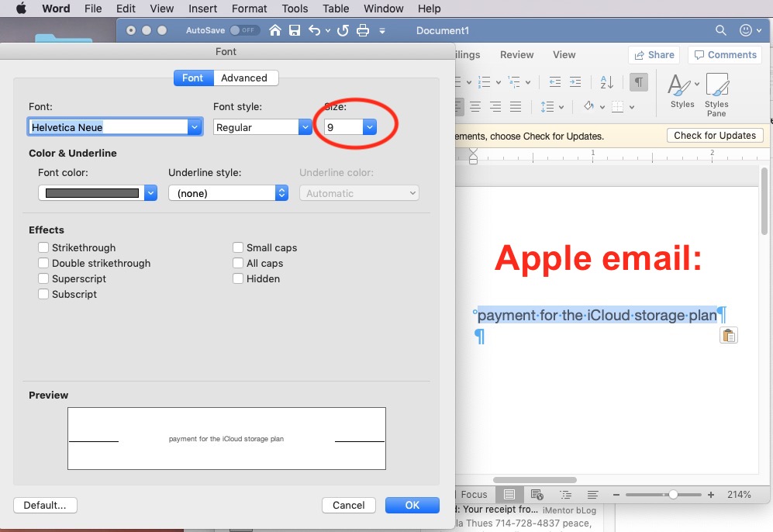Image resolution: width=773 pixels, height=532 pixels.
Task: Print the document using the printer icon
Action: (363, 30)
